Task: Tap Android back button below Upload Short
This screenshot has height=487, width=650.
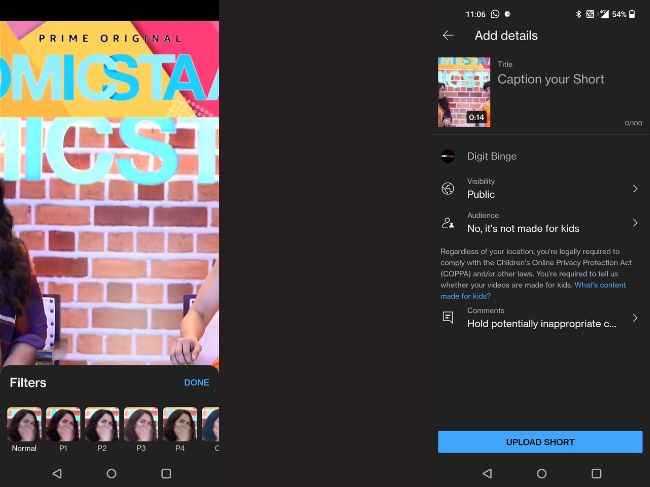Action: [x=488, y=473]
